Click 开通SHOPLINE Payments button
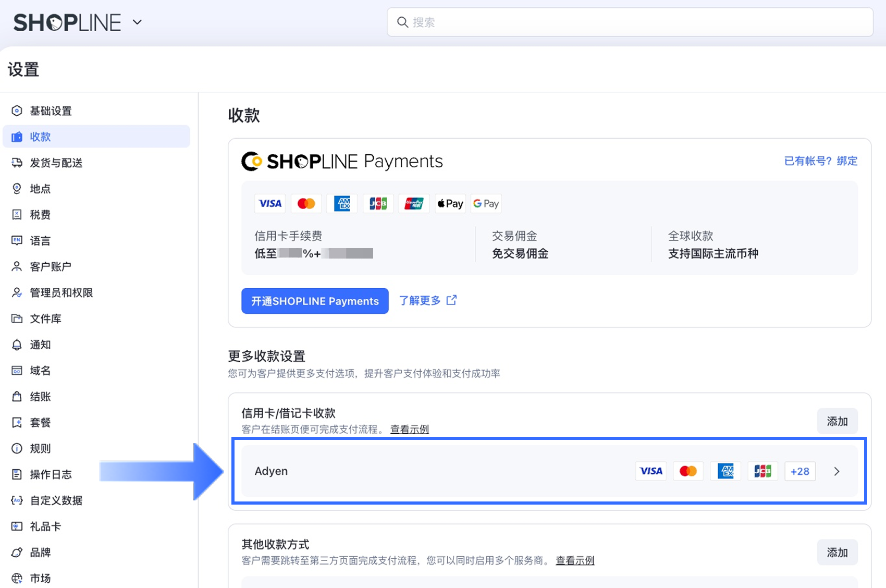Viewport: 886px width, 588px height. point(315,301)
